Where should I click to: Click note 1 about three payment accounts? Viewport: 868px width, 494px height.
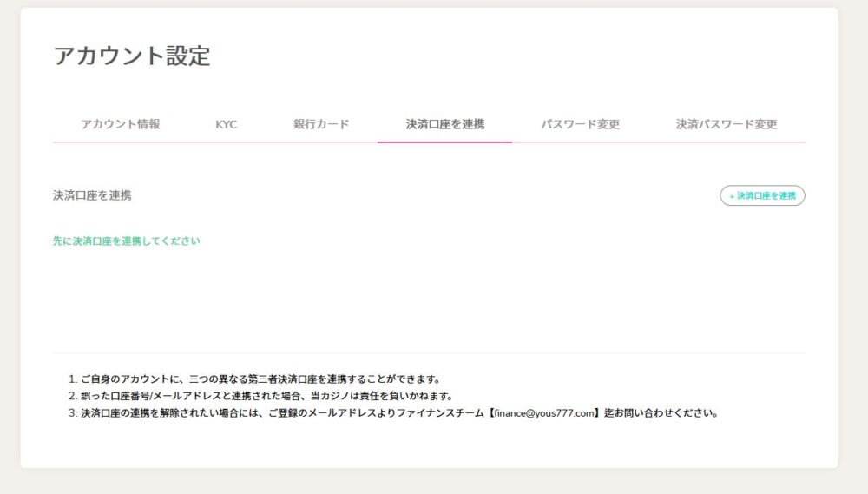260,379
